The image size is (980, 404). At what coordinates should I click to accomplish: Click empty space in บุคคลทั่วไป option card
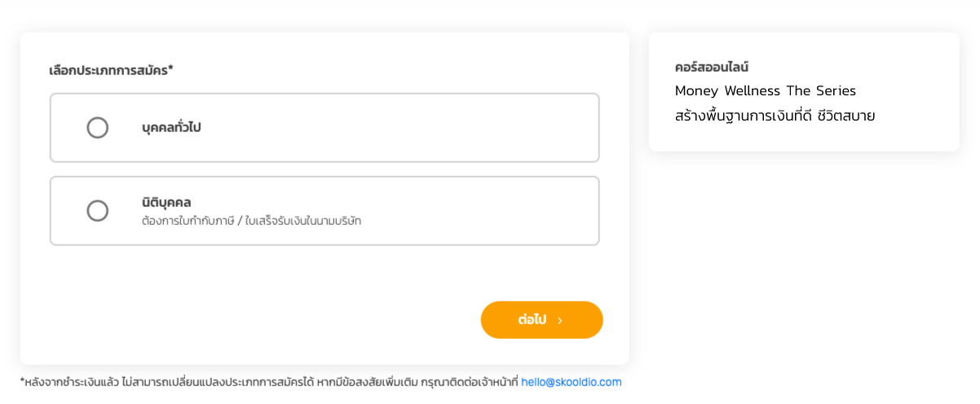click(408, 128)
